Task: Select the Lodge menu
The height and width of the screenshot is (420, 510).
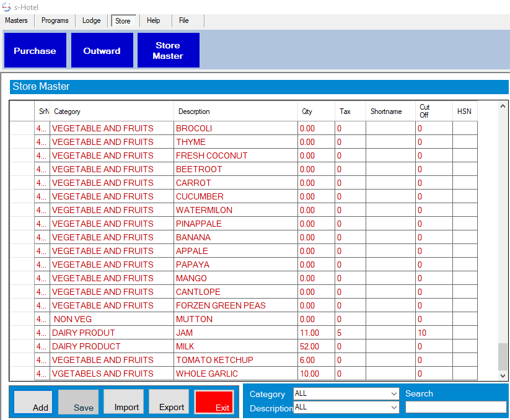Action: pos(91,20)
